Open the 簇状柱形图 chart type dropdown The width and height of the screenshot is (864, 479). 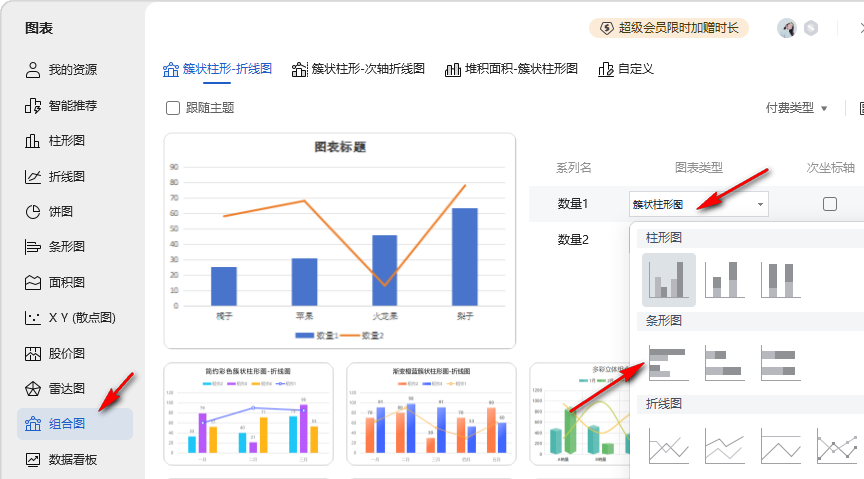[699, 204]
